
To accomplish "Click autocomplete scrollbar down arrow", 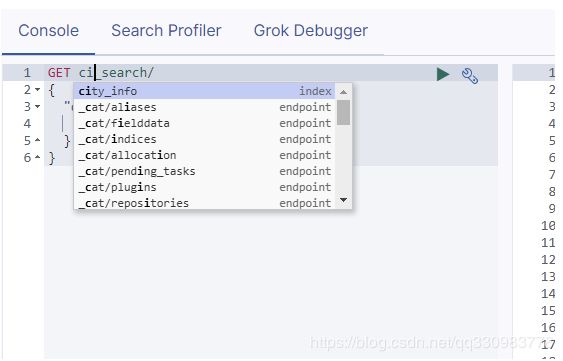I will [x=343, y=200].
